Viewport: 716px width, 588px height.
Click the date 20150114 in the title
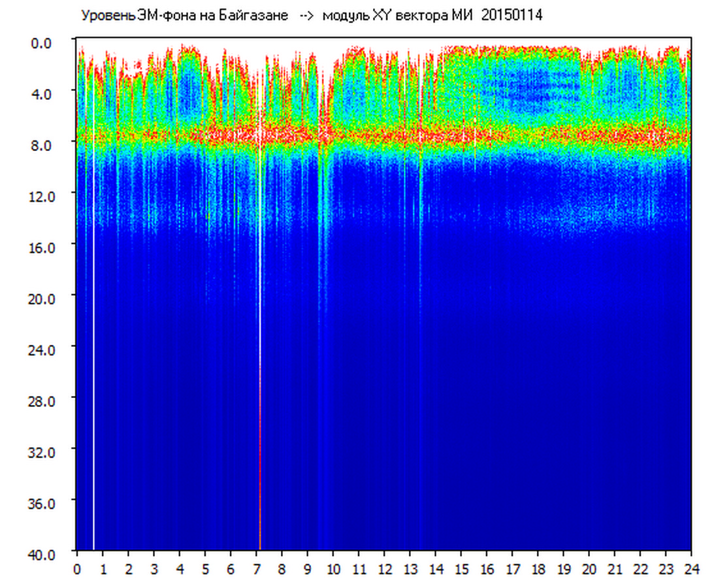(x=512, y=16)
